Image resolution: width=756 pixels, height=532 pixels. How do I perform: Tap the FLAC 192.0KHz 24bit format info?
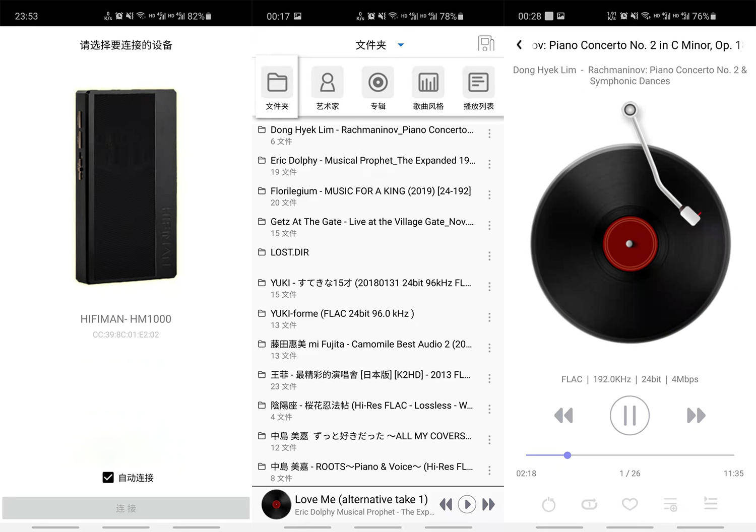630,379
